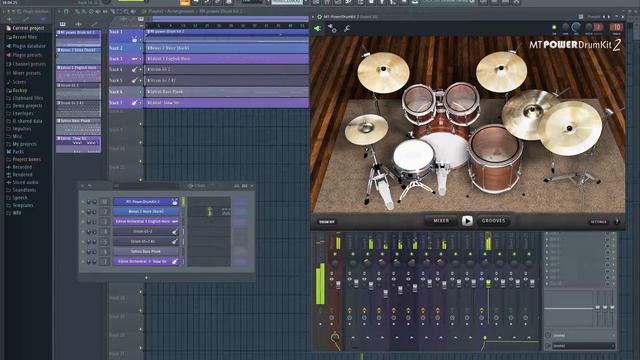Select the Sytrus Bass Plunk pattern in the picker
640x360 pixels.
tap(78, 127)
